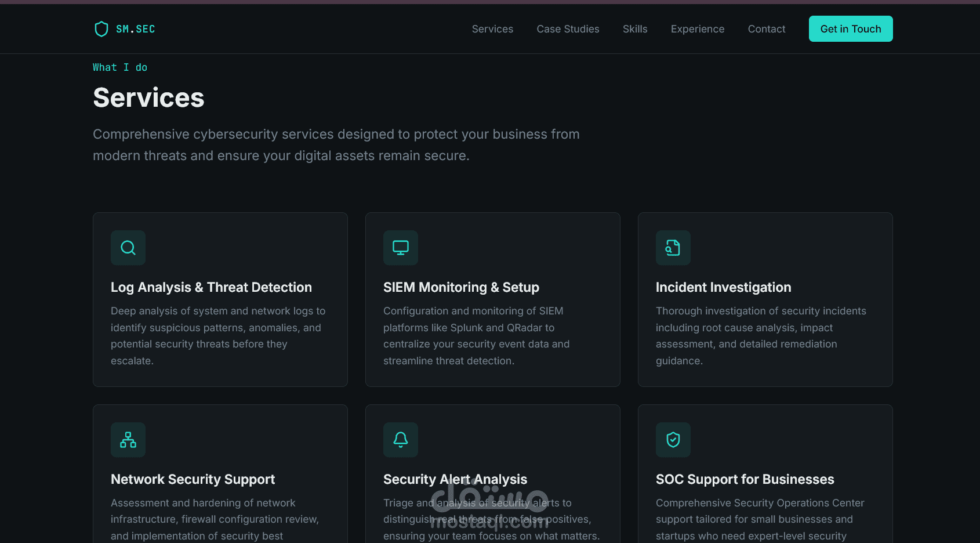The image size is (980, 543).
Task: Open the Services nav menu item
Action: (492, 29)
